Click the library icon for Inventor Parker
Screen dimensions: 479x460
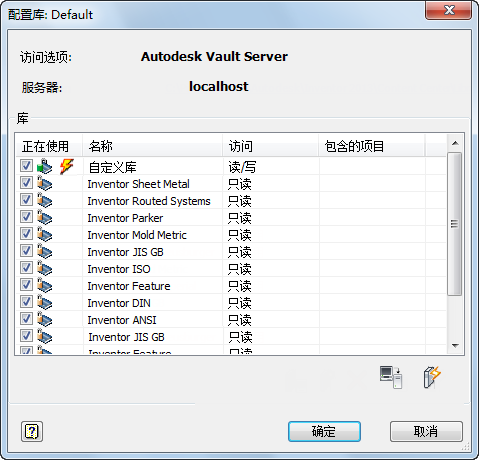(x=45, y=217)
